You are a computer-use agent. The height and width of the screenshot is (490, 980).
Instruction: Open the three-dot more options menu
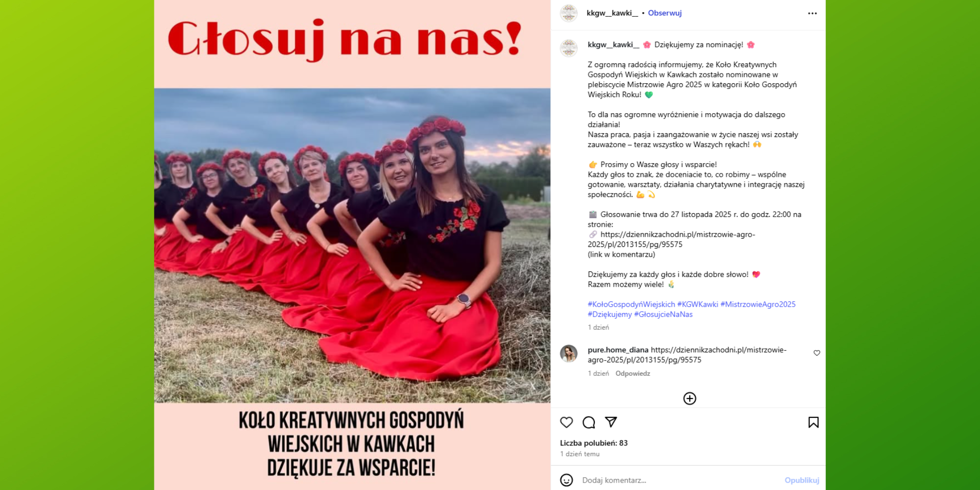pos(812,13)
